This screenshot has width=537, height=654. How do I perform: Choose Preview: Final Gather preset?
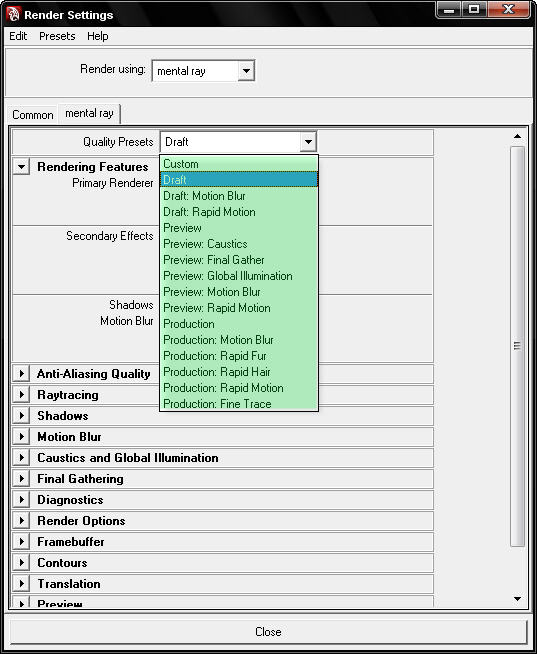(x=239, y=260)
